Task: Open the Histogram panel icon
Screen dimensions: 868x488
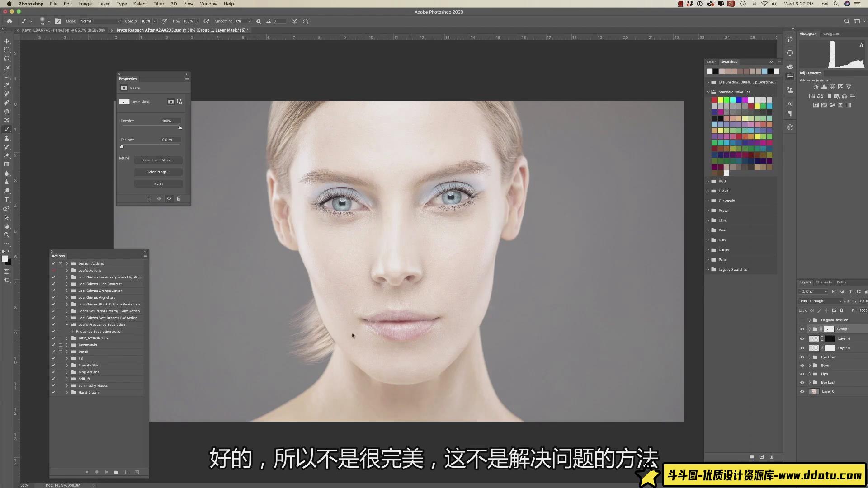Action: (809, 33)
